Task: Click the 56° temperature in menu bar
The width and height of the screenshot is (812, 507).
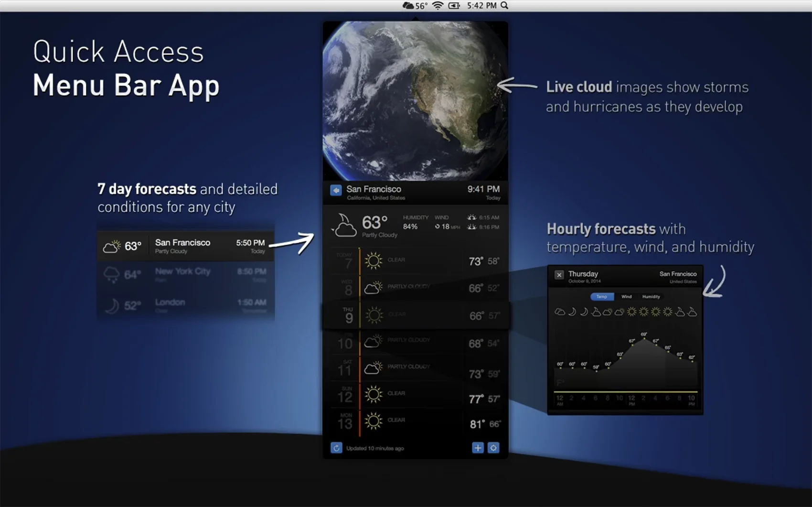Action: tap(421, 6)
